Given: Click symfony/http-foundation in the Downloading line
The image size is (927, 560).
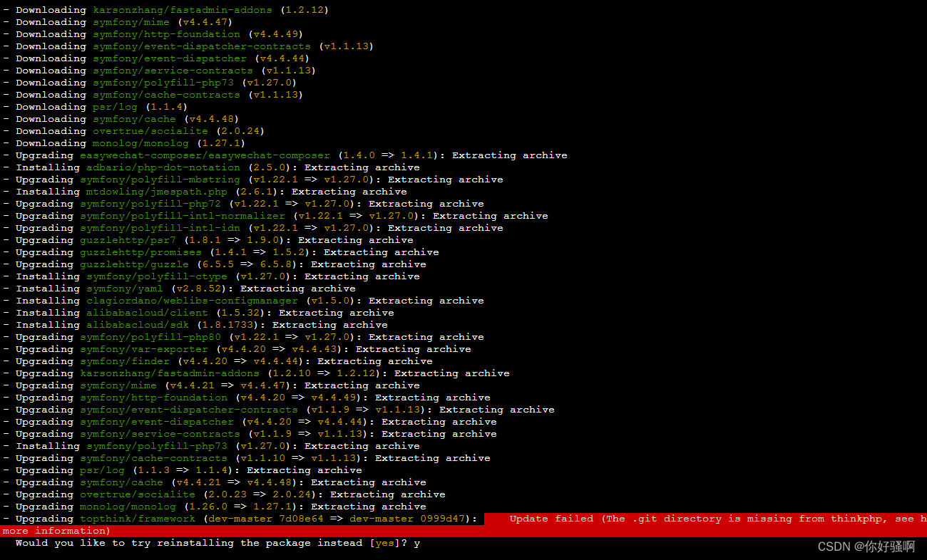Looking at the screenshot, I should (x=166, y=34).
